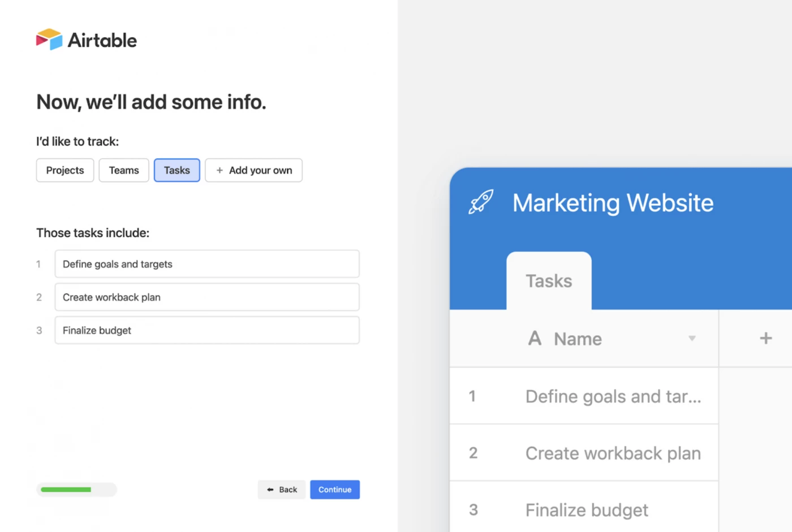This screenshot has height=532, width=792.
Task: Click the I'd like to track label
Action: pyautogui.click(x=78, y=141)
